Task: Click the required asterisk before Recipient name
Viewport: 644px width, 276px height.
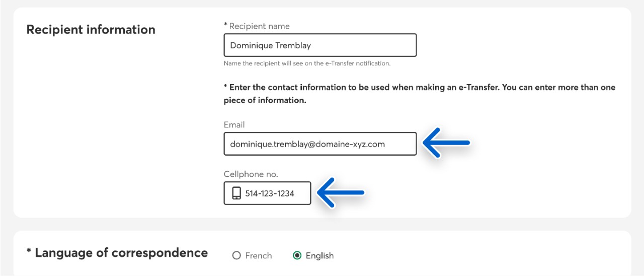Action: click(x=226, y=25)
